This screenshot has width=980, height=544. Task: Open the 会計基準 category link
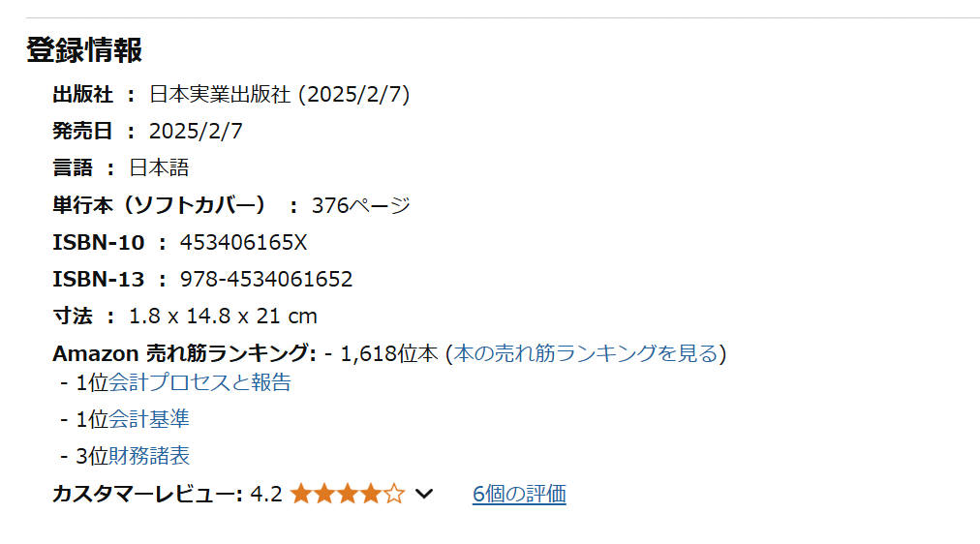(x=149, y=419)
